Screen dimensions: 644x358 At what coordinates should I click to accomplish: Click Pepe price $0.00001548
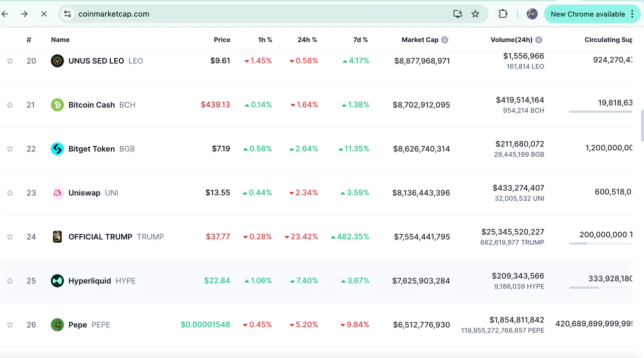pyautogui.click(x=205, y=325)
